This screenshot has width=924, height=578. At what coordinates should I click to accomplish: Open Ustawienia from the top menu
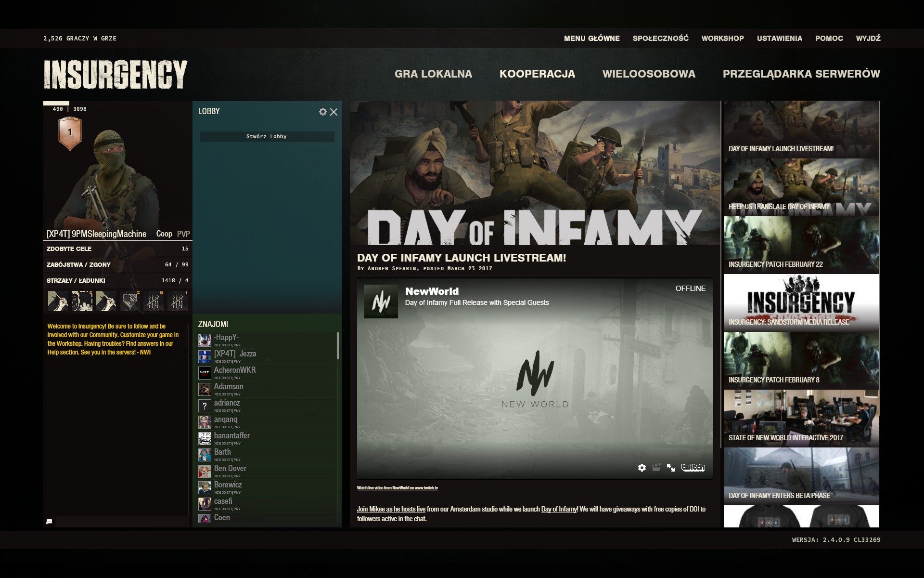[x=779, y=39]
